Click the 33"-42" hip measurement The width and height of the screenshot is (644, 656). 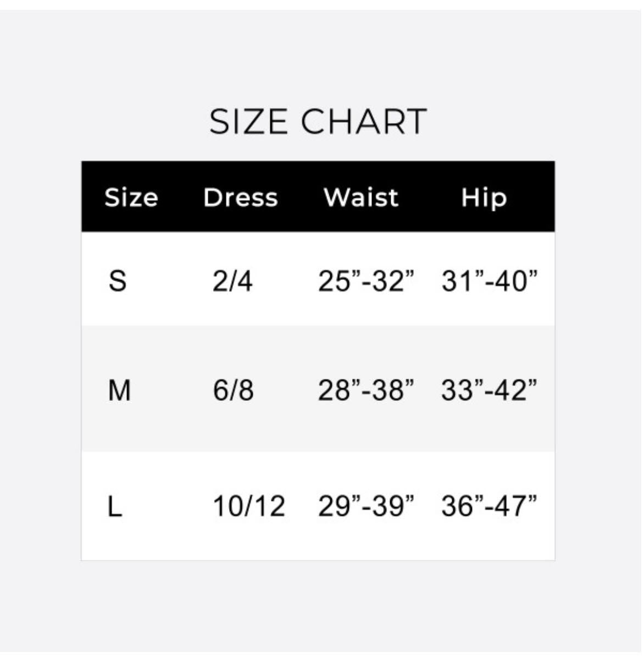[x=488, y=390]
